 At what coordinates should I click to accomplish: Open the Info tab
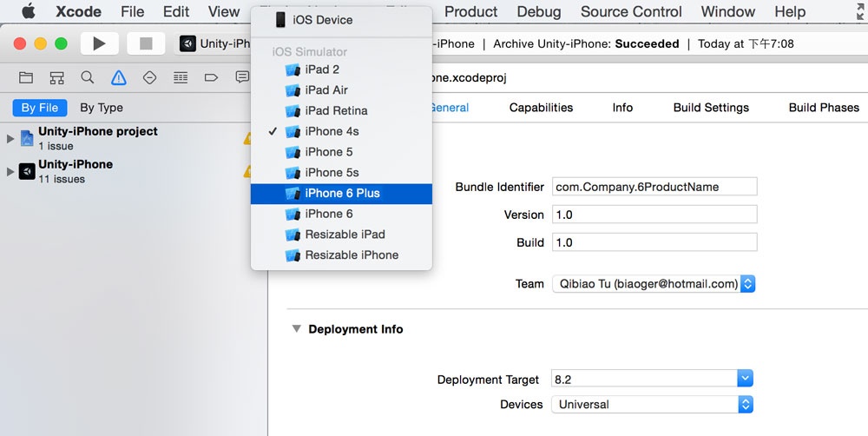pyautogui.click(x=622, y=108)
